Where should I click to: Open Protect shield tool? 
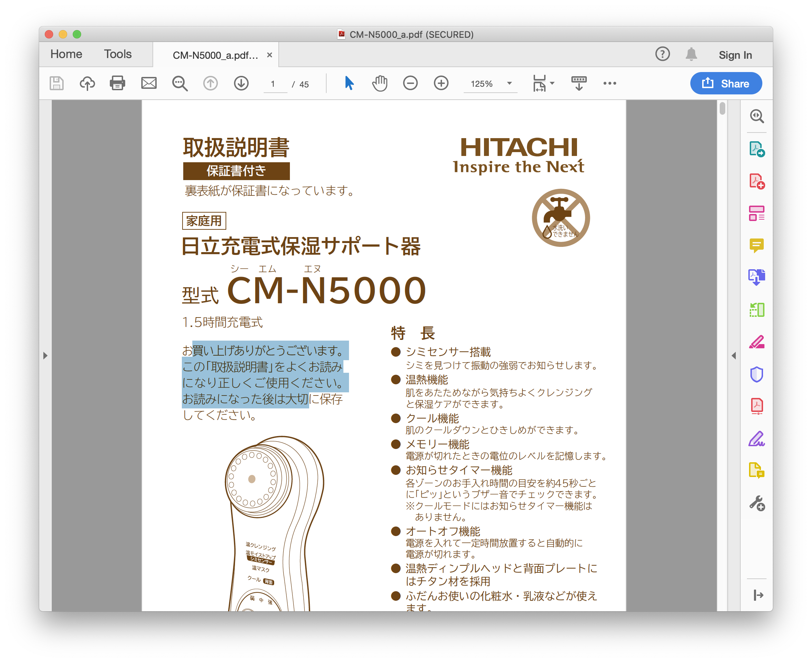[x=757, y=374]
